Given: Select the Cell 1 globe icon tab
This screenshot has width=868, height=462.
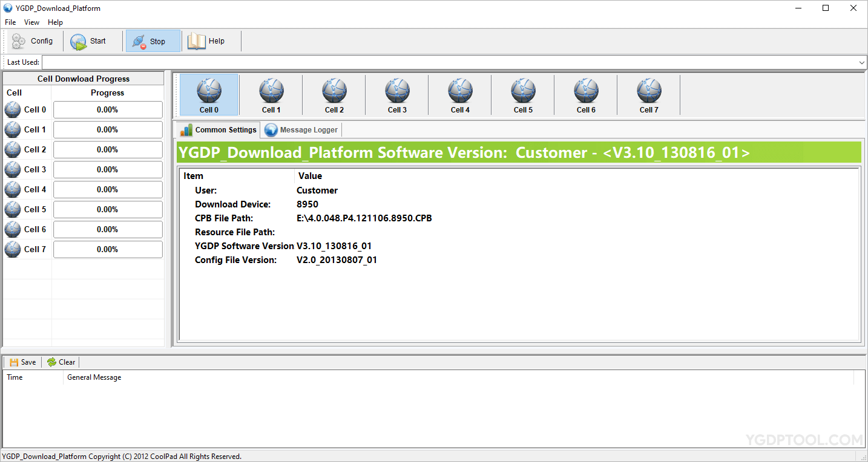Looking at the screenshot, I should pos(271,95).
